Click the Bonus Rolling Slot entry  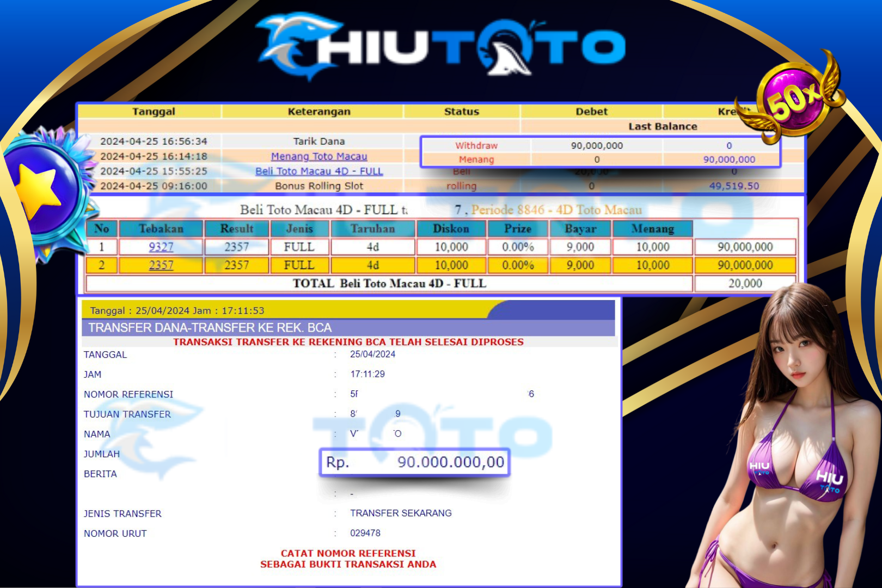[319, 186]
